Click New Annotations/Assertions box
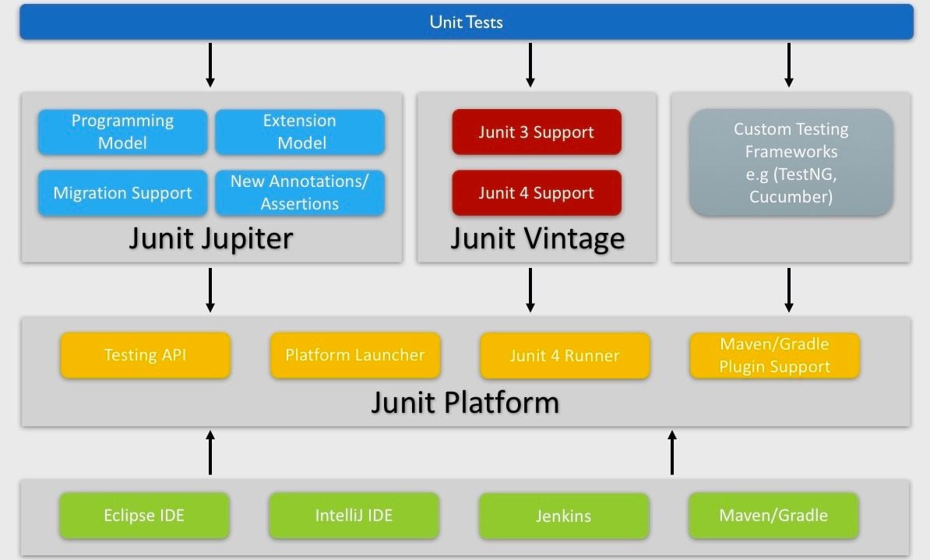Screen dimensions: 930x560 point(300,193)
